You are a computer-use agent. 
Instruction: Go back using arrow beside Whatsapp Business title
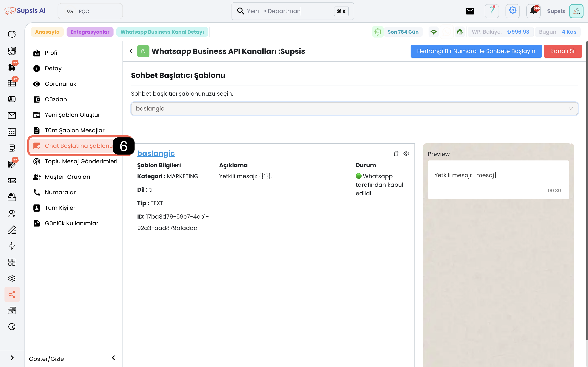coord(131,51)
